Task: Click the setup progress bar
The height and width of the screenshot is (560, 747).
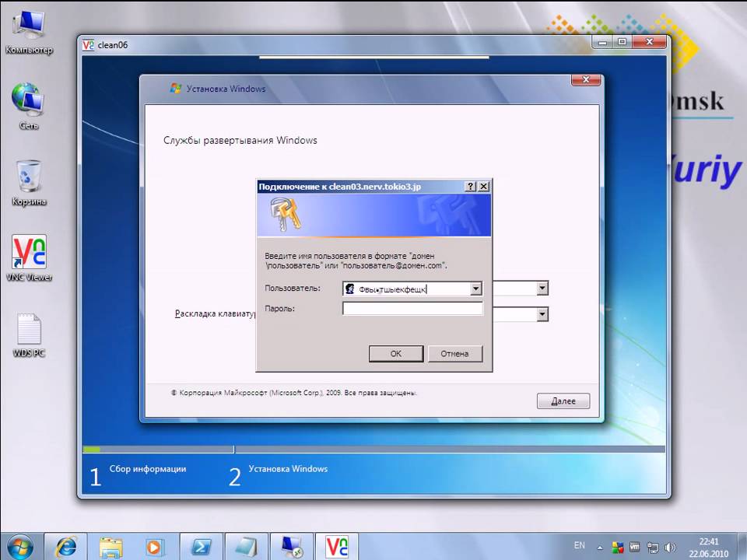Action: pos(373,449)
